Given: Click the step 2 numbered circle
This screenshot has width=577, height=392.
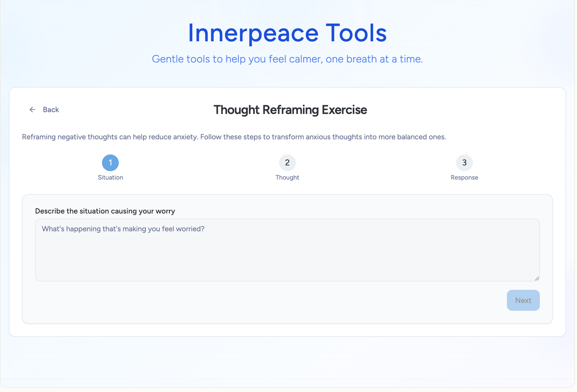Looking at the screenshot, I should point(287,163).
